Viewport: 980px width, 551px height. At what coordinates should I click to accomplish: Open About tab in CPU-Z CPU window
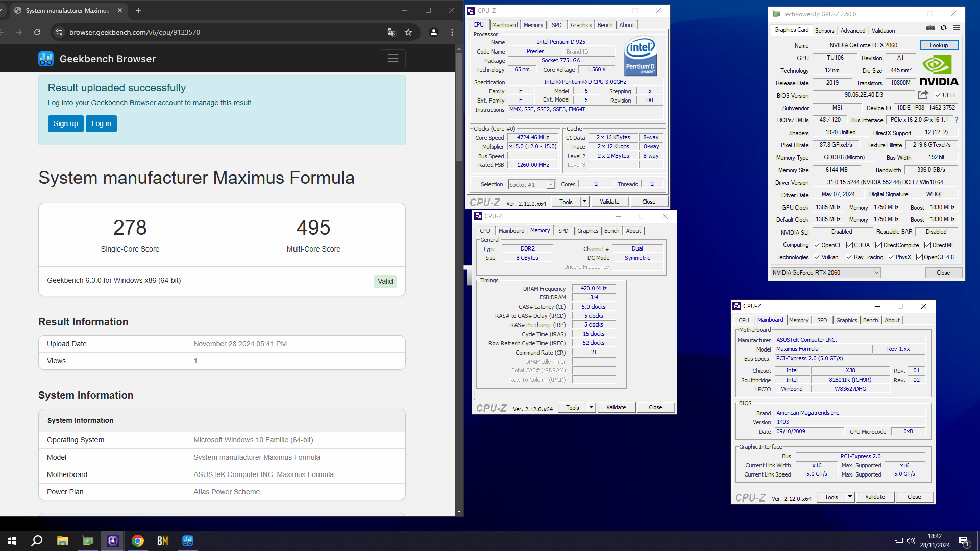tap(627, 25)
